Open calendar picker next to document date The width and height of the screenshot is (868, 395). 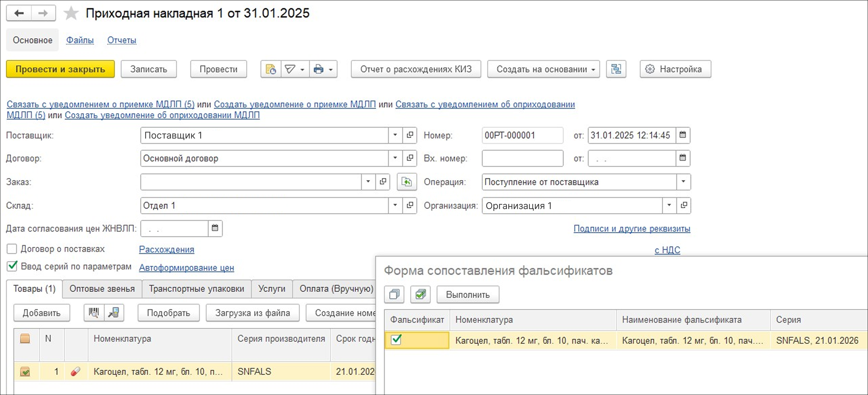pyautogui.click(x=682, y=135)
